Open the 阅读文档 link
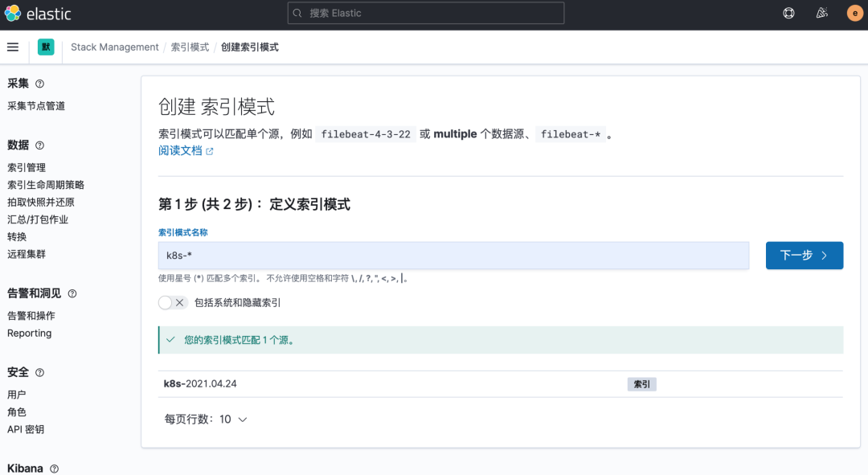868x475 pixels. point(180,150)
